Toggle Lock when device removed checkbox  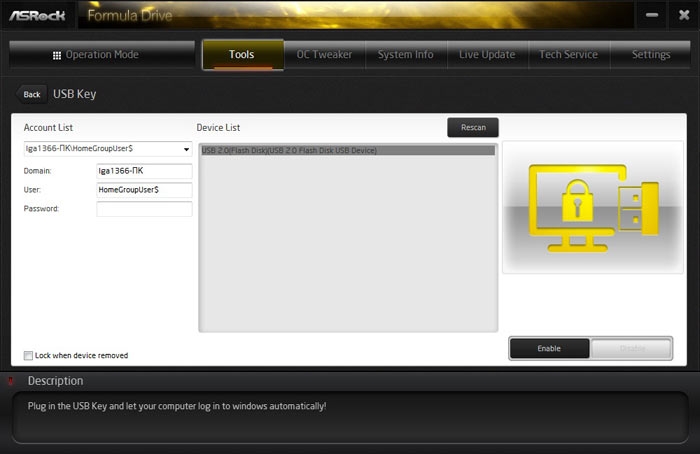tap(28, 355)
